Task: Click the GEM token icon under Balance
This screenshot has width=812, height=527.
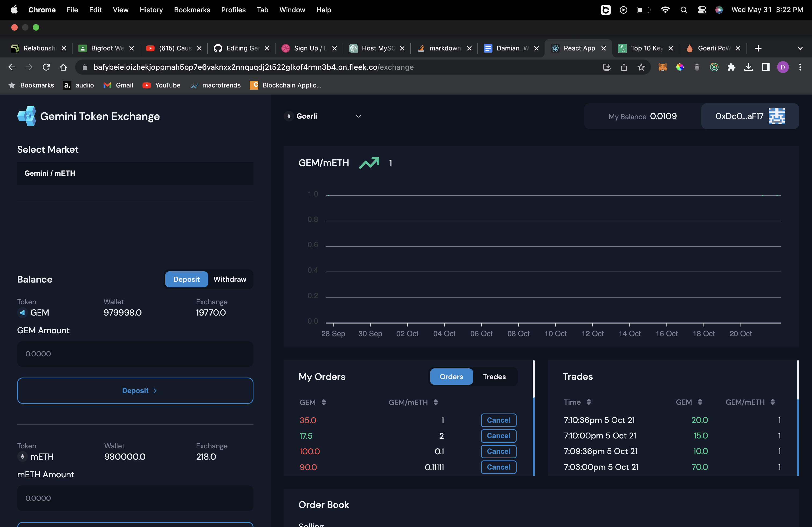Action: tap(23, 313)
